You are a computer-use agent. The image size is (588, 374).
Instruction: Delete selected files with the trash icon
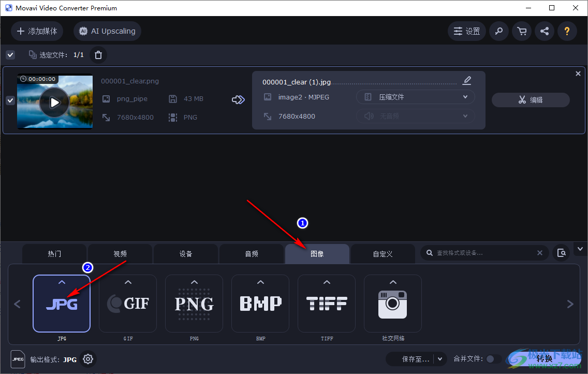[x=98, y=55]
